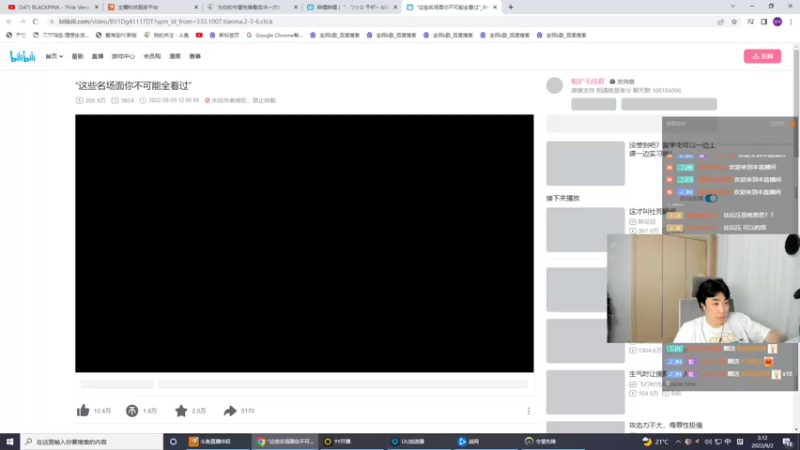Open the '我的关注 - 斗鱼' bookmark

166,35
